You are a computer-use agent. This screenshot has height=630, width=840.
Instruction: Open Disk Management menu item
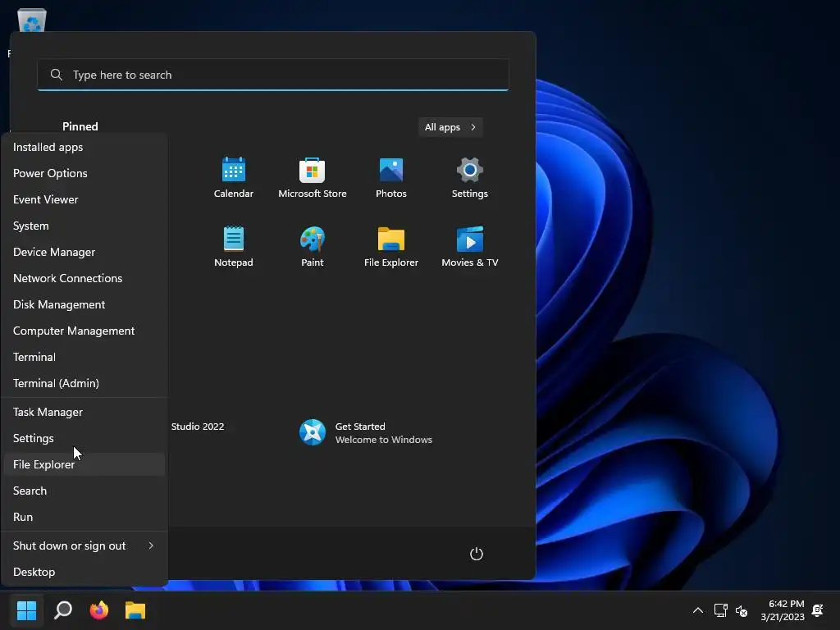(84, 304)
